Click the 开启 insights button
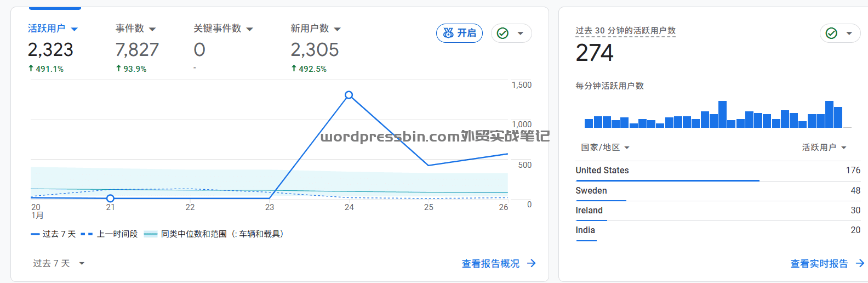This screenshot has height=283, width=868. click(x=459, y=33)
